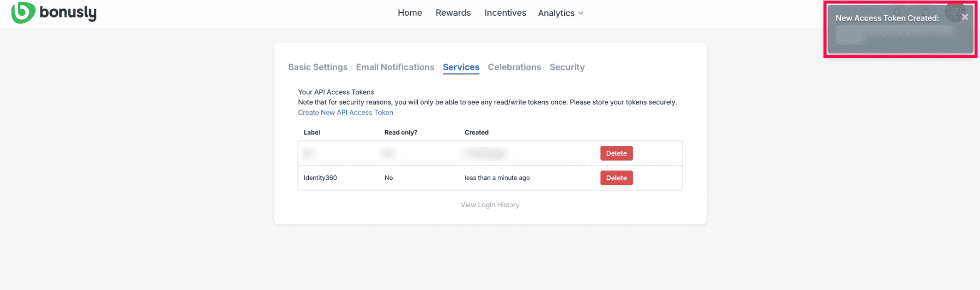Select the Identity360 token label
Image resolution: width=980 pixels, height=290 pixels.
pyautogui.click(x=320, y=178)
